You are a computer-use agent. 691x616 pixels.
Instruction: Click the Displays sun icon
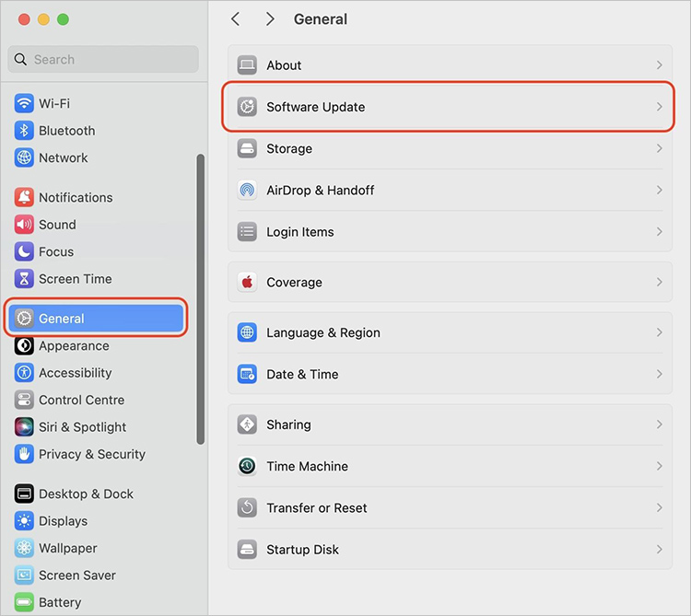[24, 521]
